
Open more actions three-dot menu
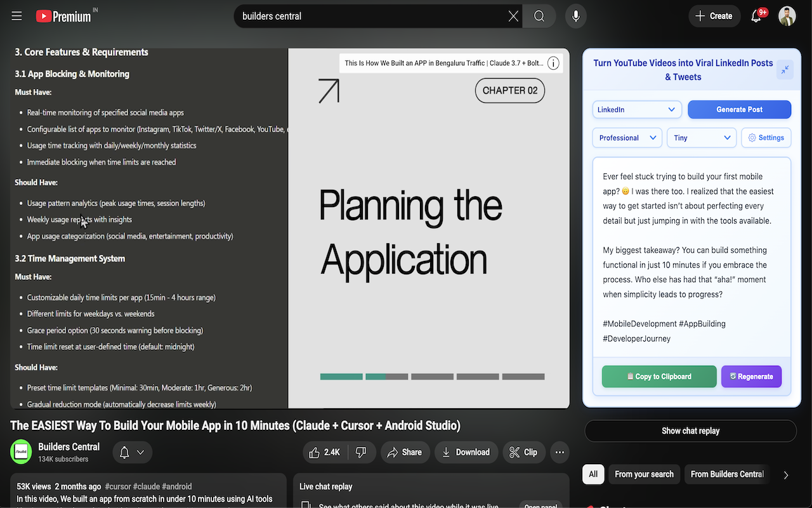pyautogui.click(x=560, y=452)
